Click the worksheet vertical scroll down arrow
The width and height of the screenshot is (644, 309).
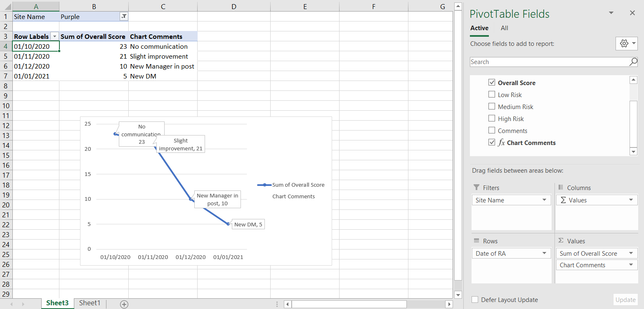[x=458, y=295]
